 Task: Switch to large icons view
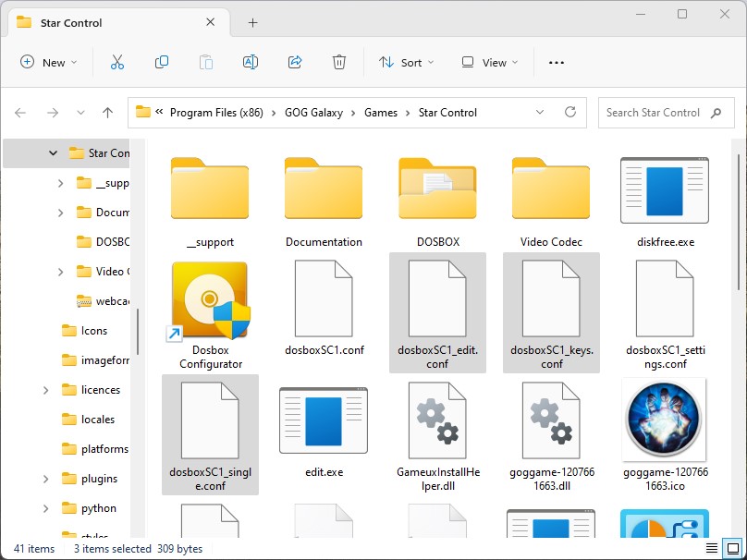click(x=732, y=549)
